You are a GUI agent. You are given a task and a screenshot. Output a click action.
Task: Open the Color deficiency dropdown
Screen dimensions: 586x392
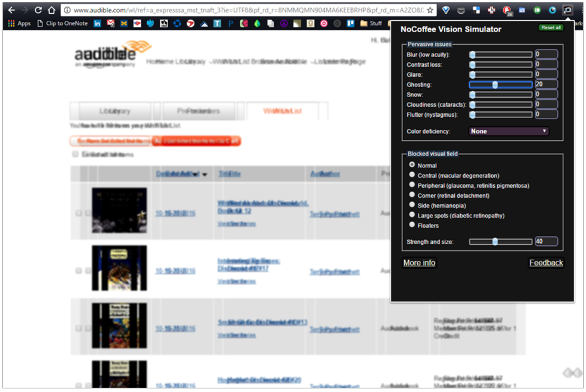[x=508, y=131]
